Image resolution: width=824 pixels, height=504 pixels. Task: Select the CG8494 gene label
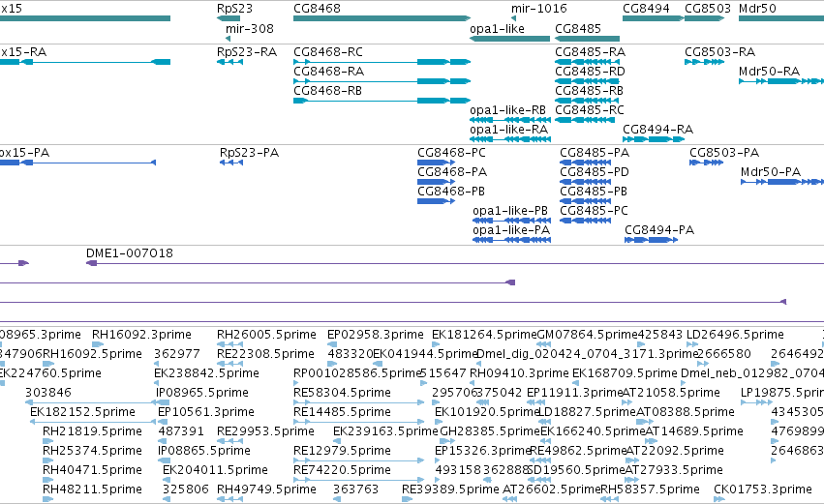point(646,9)
